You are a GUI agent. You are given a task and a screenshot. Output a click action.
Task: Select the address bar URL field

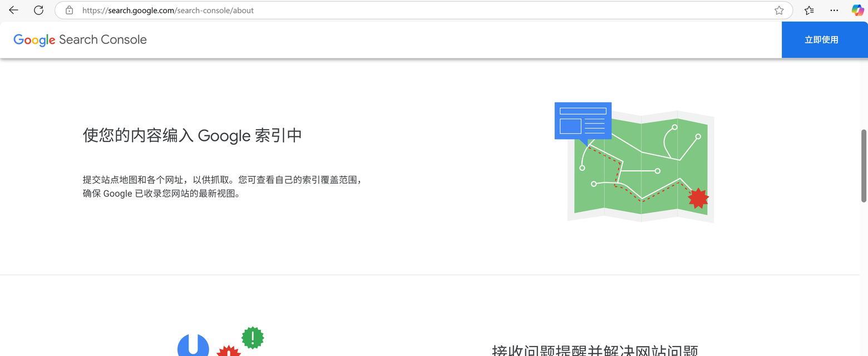(423, 10)
